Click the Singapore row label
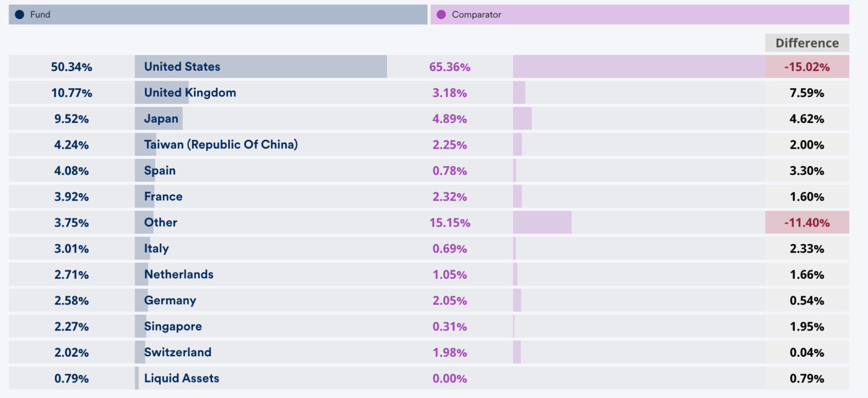 pyautogui.click(x=173, y=326)
